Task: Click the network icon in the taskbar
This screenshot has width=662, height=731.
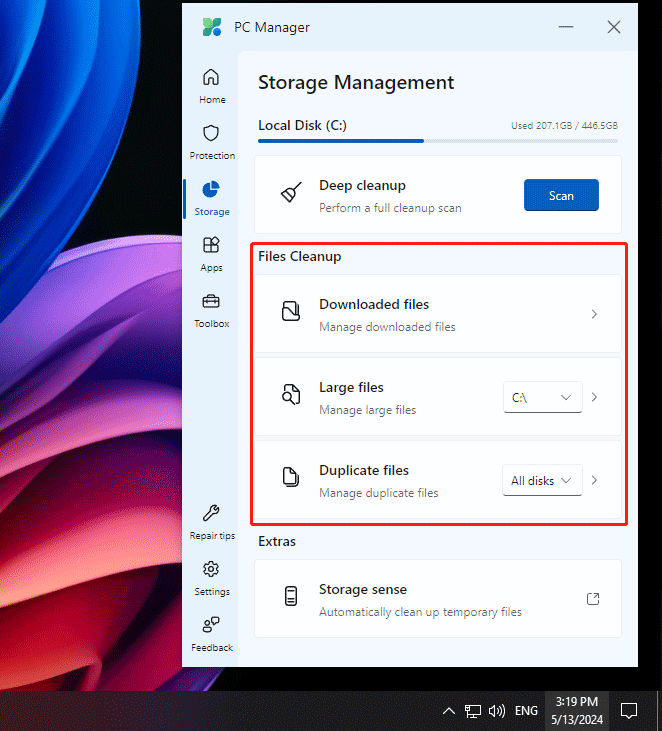Action: coord(473,711)
